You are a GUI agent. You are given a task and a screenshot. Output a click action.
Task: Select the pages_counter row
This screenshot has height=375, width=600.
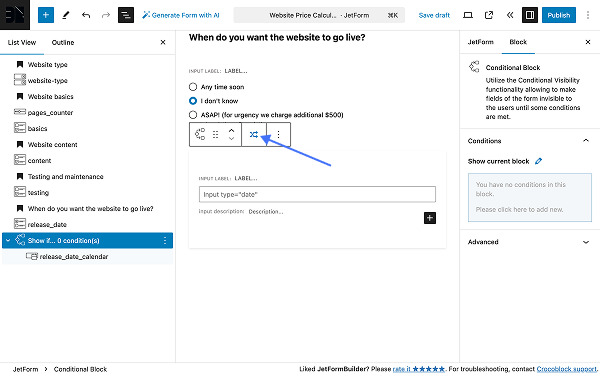[88, 113]
